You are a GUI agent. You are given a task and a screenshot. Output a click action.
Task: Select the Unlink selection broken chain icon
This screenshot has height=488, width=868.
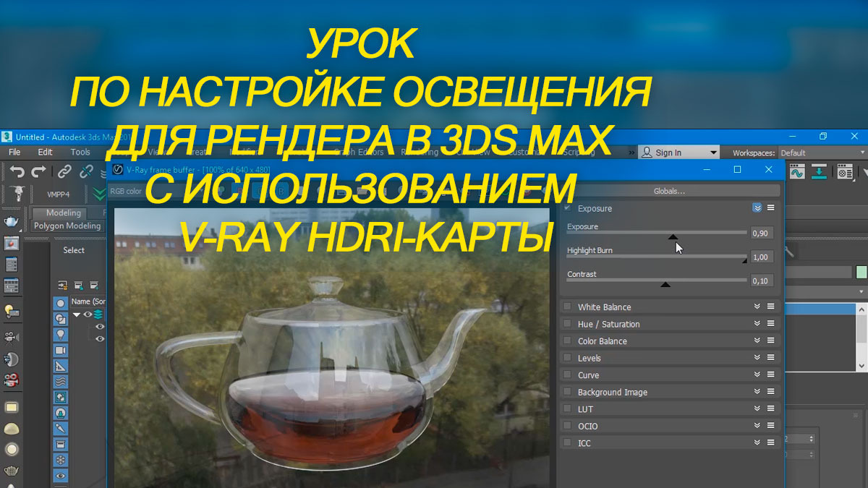87,172
